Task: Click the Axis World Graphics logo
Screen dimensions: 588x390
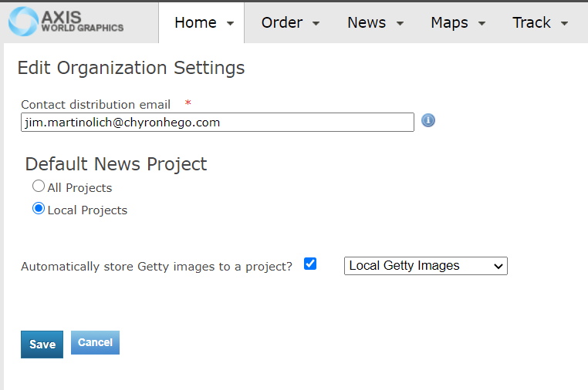Action: (66, 22)
